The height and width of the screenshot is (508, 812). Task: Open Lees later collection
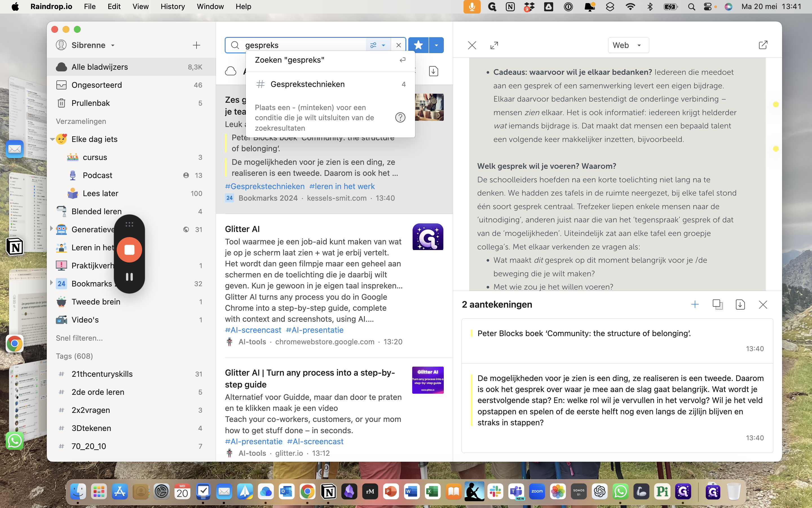[131, 194]
